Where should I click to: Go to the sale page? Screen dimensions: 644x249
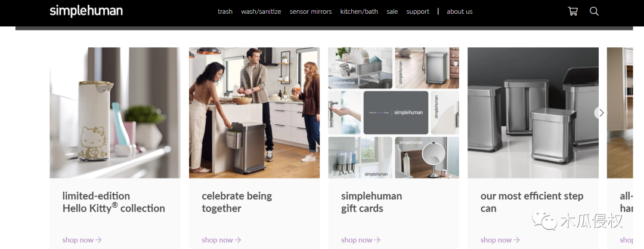(x=392, y=11)
